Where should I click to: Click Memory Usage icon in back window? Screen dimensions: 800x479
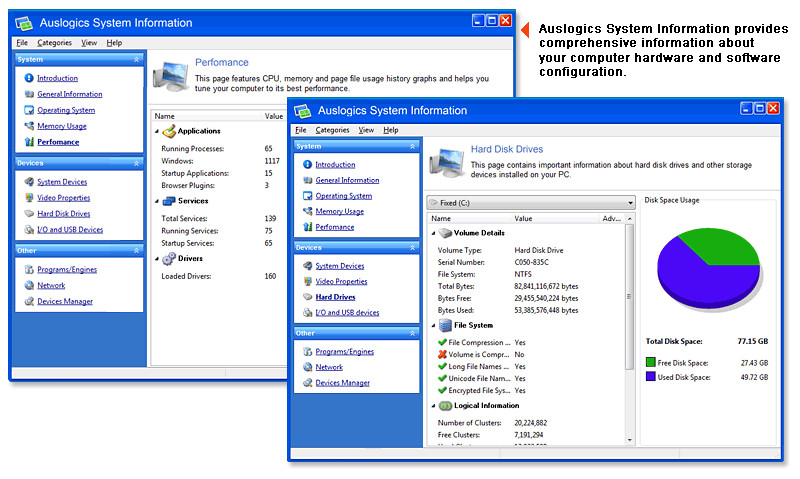[x=29, y=125]
